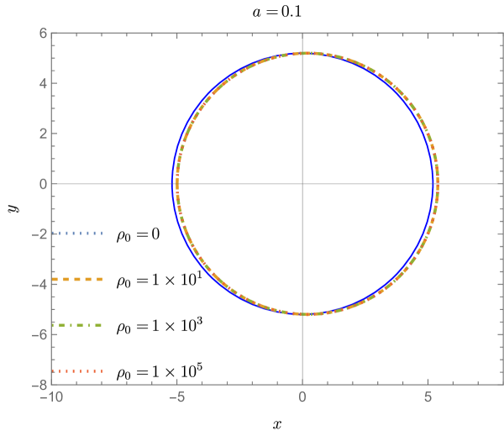This screenshot has width=504, height=436.
Task: Click the y-axis tick label -2
Action: tap(39, 234)
